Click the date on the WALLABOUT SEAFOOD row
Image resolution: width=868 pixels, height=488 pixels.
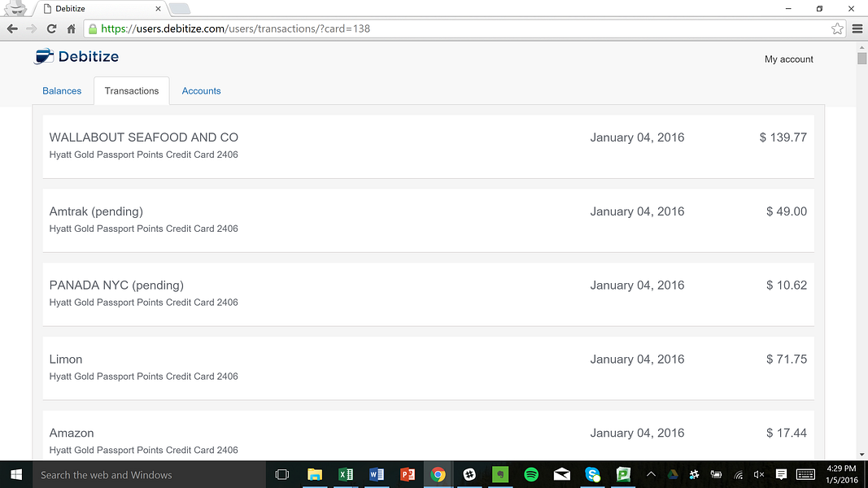(637, 137)
